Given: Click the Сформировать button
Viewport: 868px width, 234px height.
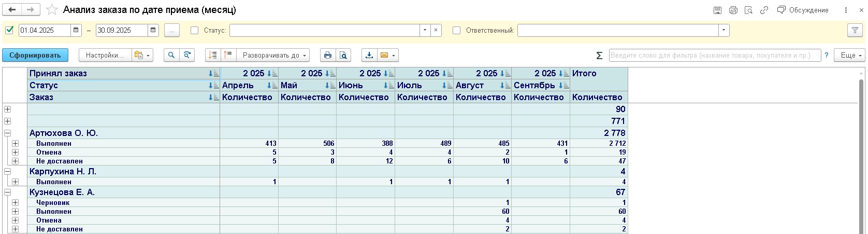Looking at the screenshot, I should coord(35,56).
